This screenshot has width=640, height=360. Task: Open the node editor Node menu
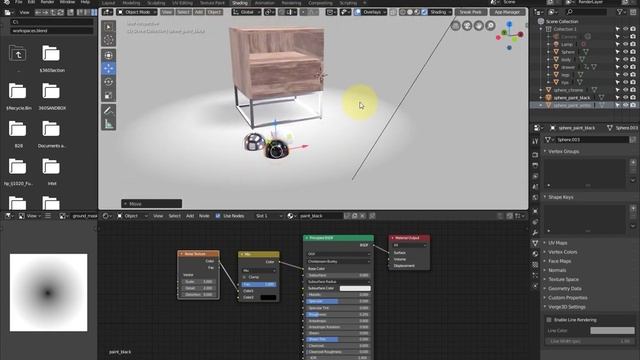(x=204, y=216)
